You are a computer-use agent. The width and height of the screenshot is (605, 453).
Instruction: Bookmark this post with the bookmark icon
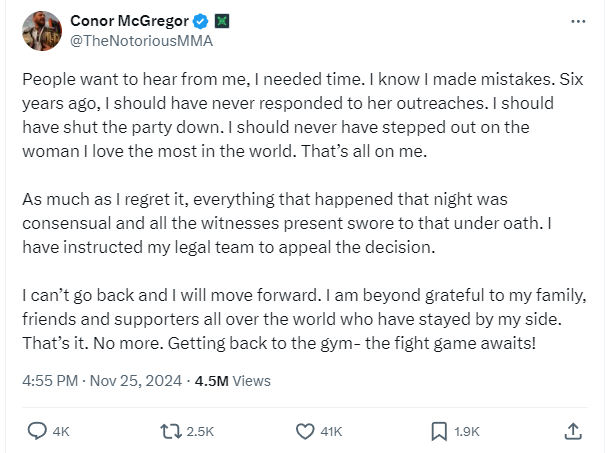[x=438, y=431]
